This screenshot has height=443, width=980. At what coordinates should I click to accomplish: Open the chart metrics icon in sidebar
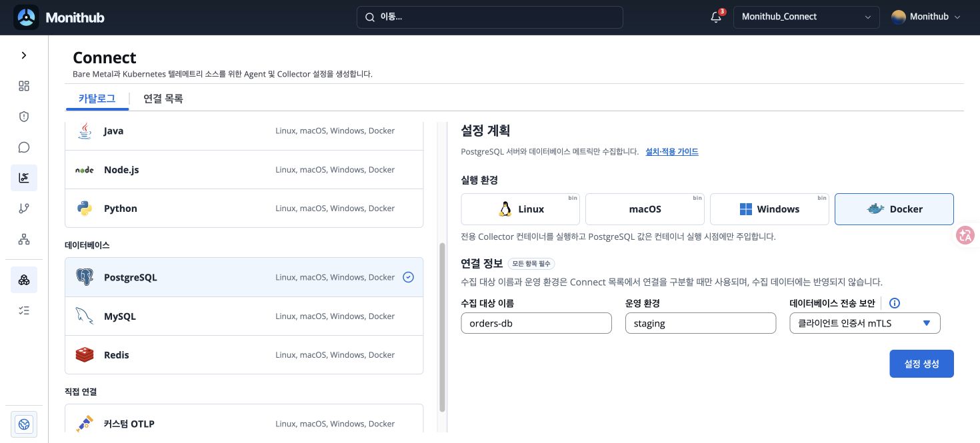24,178
